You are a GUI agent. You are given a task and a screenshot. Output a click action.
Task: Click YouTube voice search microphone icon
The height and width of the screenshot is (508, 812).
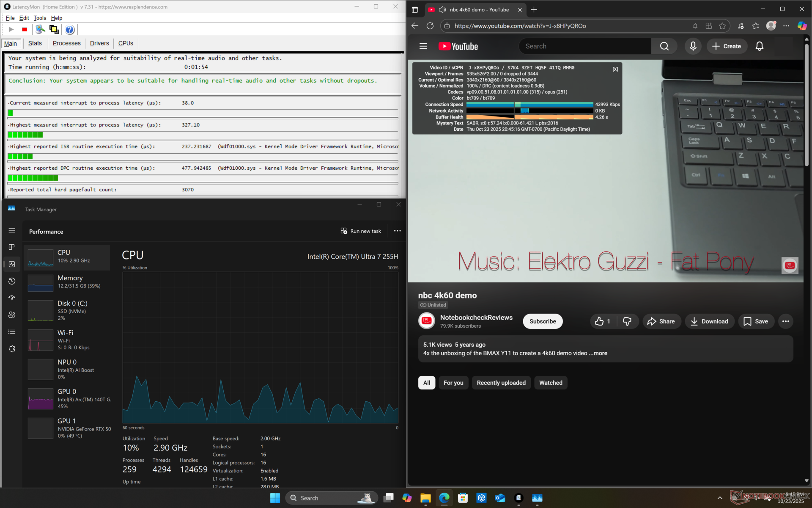(693, 46)
